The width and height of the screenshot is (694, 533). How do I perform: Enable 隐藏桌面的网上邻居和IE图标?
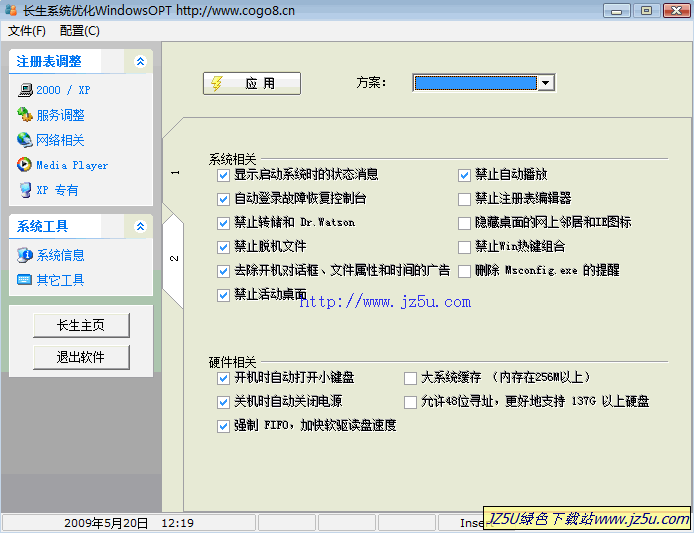(464, 223)
